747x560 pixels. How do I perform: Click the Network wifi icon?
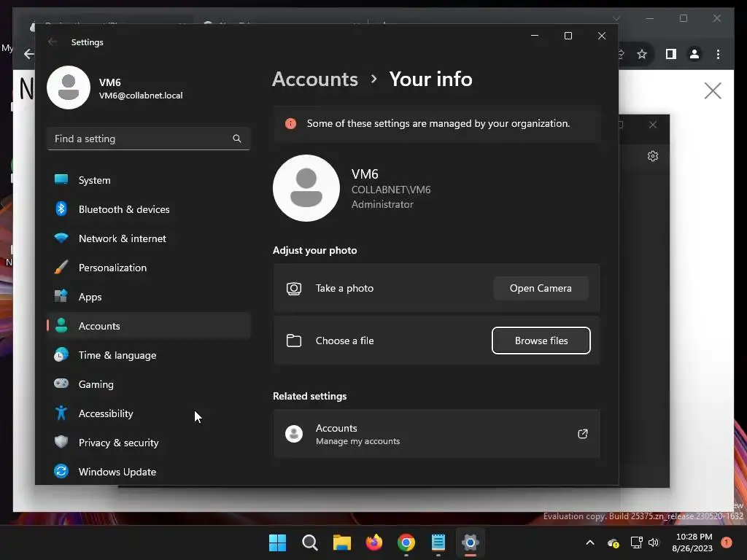[61, 238]
